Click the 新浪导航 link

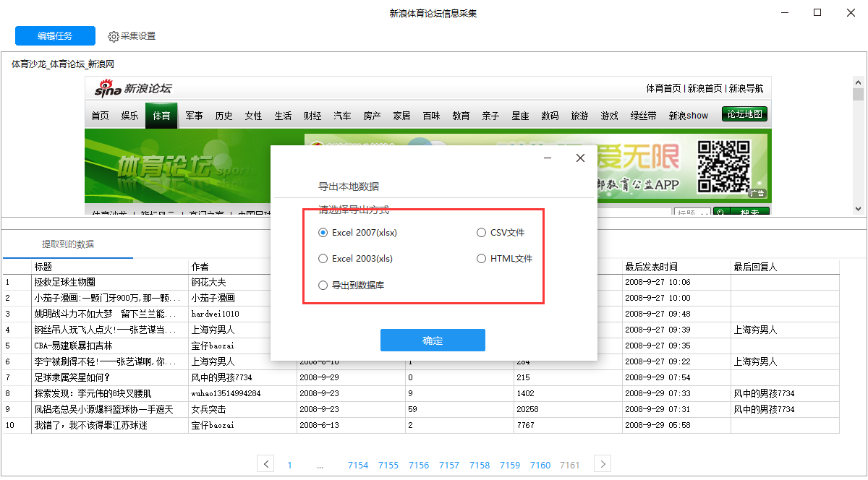coord(746,88)
